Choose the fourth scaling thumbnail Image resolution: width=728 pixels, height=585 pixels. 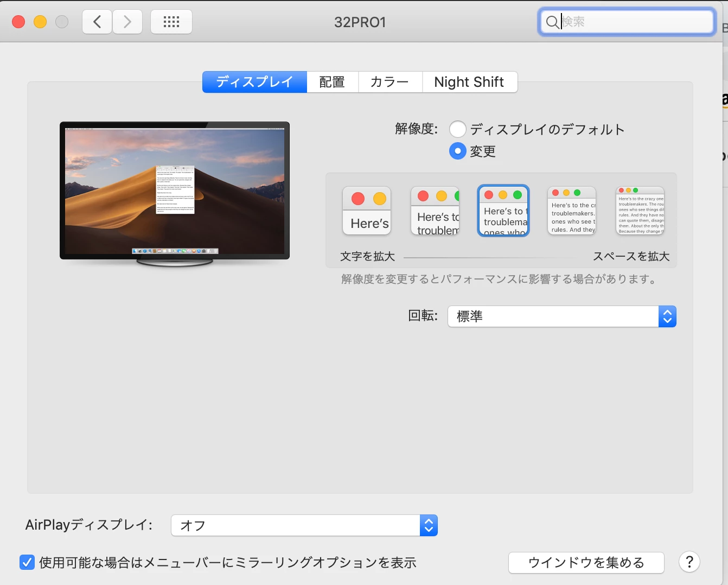point(572,211)
